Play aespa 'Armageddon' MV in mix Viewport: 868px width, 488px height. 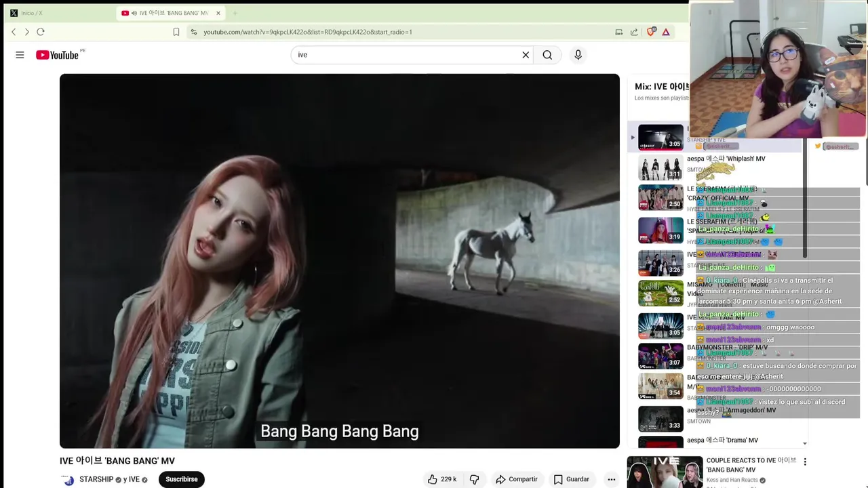click(x=660, y=419)
